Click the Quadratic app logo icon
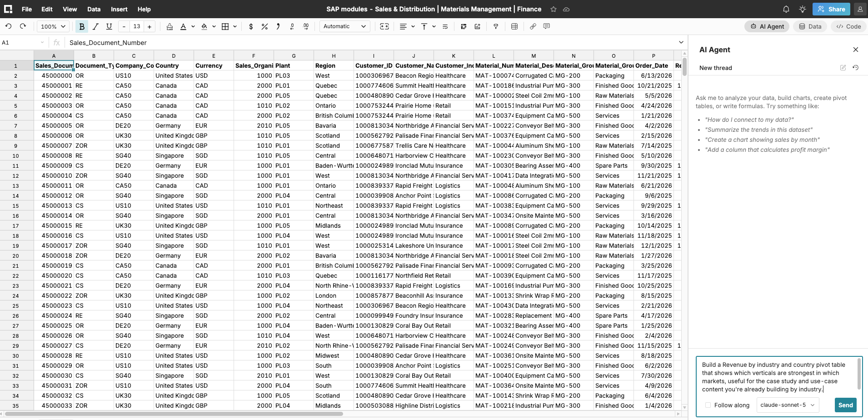Image resolution: width=868 pixels, height=420 pixels. (8, 9)
